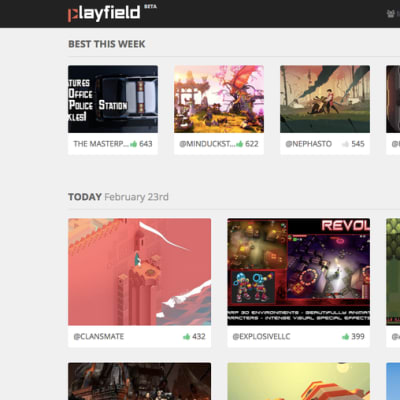Click the crown icon in the top-right header
The width and height of the screenshot is (400, 400).
point(390,14)
